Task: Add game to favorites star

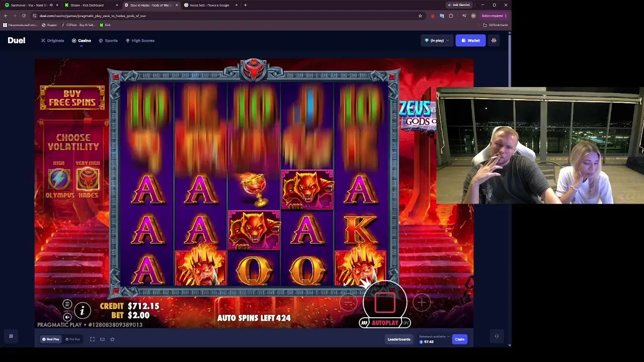Action: pos(112,339)
